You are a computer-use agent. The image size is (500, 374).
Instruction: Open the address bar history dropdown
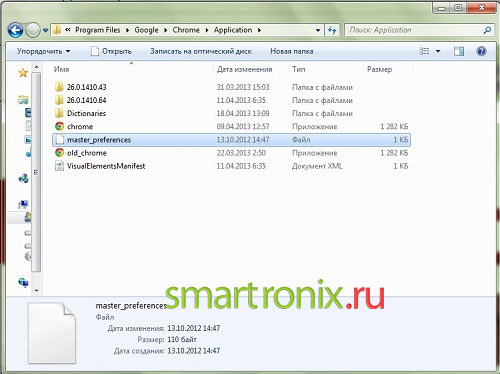click(x=318, y=30)
